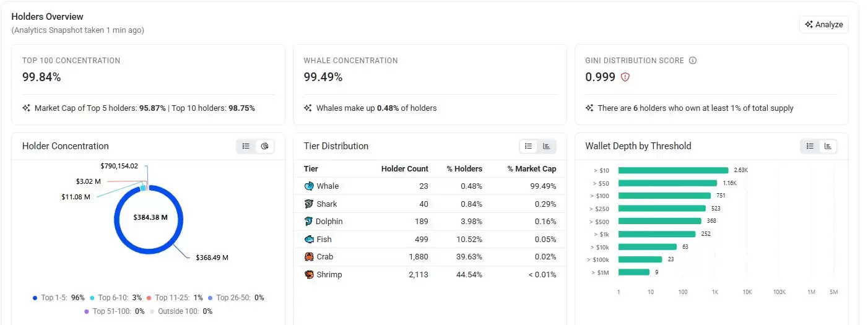
Task: Click the > $1k bar showing 252
Action: pos(657,234)
